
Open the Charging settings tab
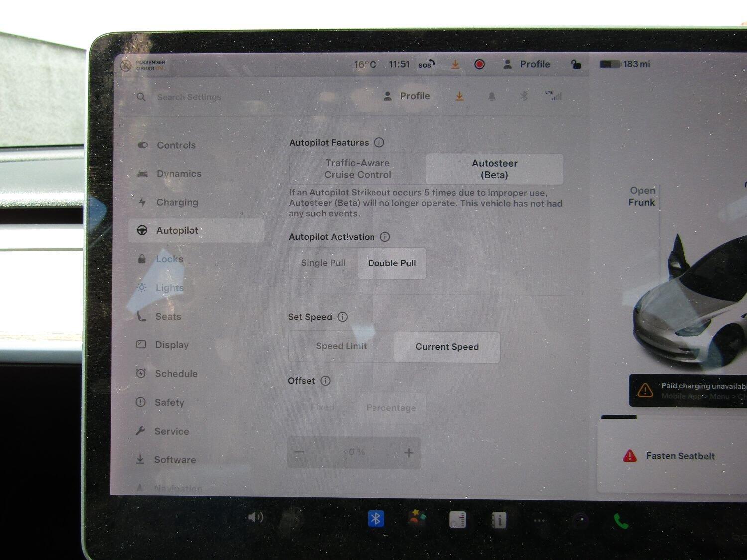point(177,202)
